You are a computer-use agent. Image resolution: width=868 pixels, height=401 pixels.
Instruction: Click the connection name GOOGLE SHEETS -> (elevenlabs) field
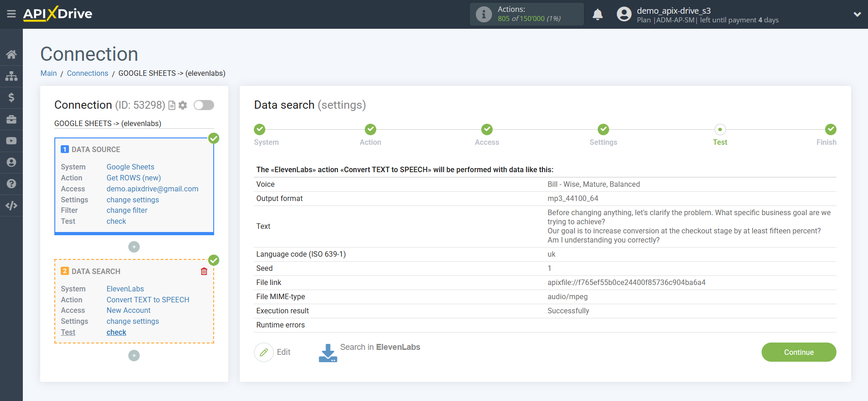click(134, 123)
